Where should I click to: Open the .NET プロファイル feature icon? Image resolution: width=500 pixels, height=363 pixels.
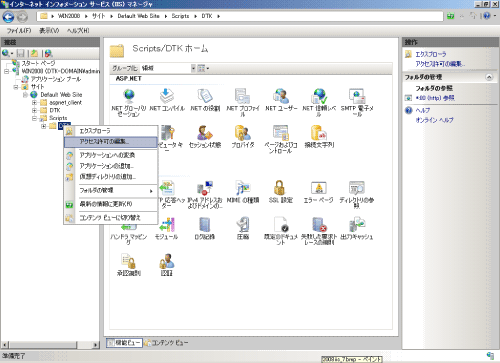tap(243, 96)
